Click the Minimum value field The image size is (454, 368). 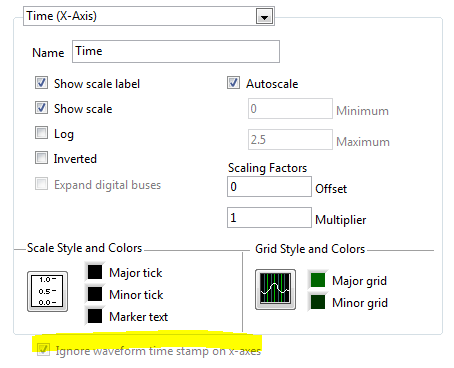tap(290, 109)
